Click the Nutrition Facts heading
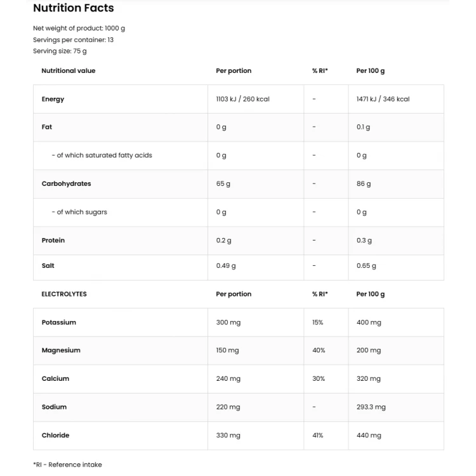This screenshot has height=476, width=476. click(x=74, y=8)
